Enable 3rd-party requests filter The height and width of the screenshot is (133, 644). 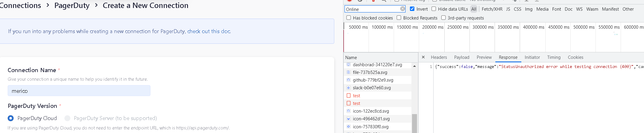443,18
